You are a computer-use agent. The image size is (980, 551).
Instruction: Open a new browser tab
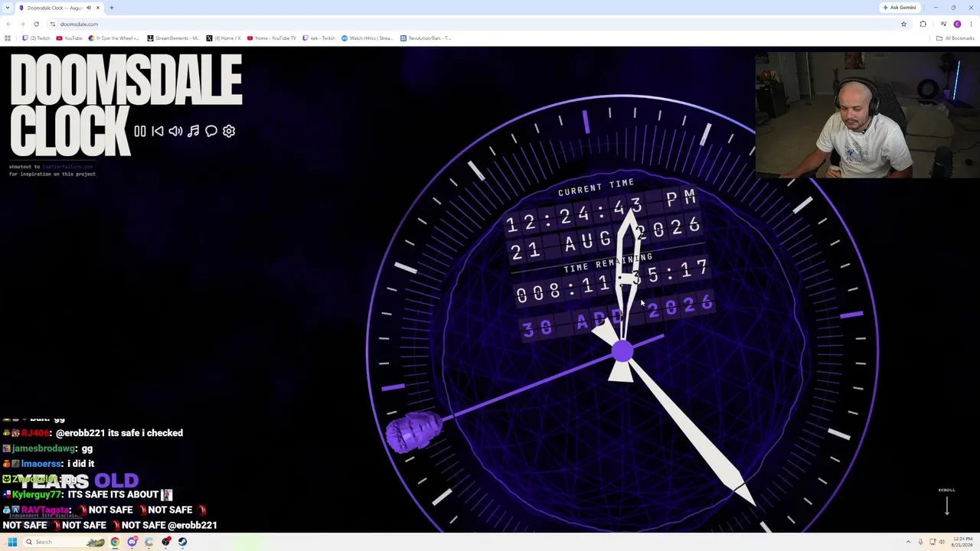click(112, 8)
